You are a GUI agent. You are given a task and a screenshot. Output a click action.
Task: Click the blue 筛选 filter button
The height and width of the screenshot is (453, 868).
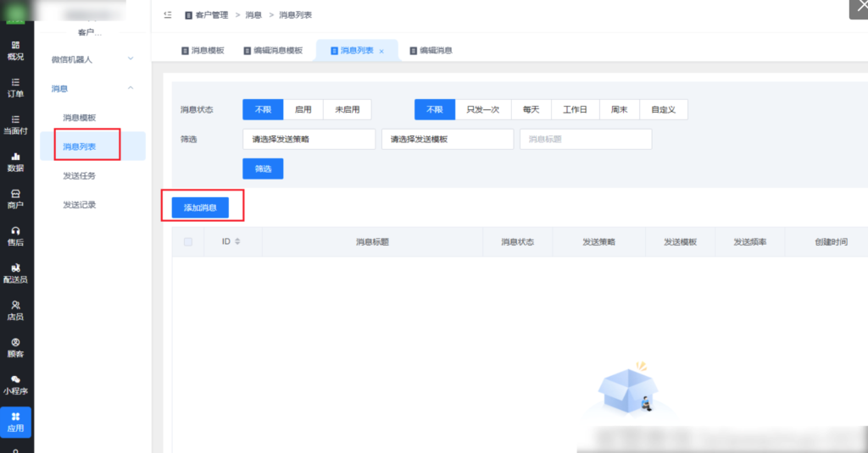(263, 168)
